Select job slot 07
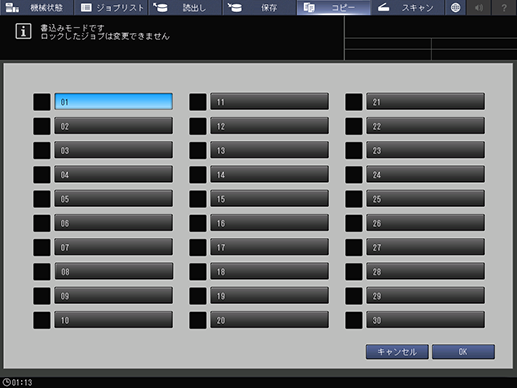This screenshot has width=517, height=388. point(113,247)
